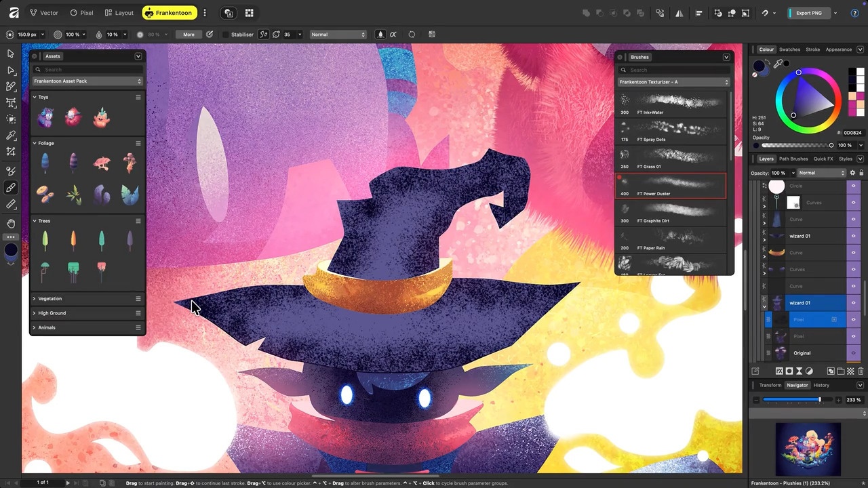The image size is (868, 488).
Task: Choose the FT Power Duster brush
Action: pyautogui.click(x=671, y=186)
